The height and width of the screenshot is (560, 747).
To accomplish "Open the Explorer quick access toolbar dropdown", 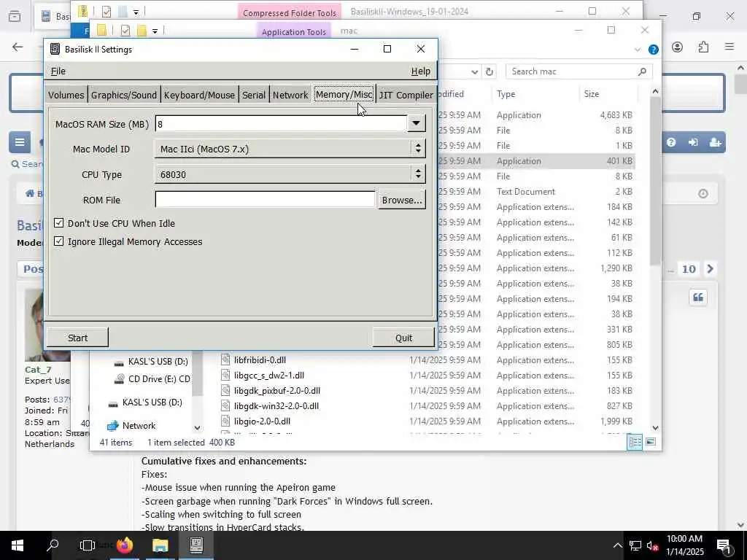I will pyautogui.click(x=155, y=31).
